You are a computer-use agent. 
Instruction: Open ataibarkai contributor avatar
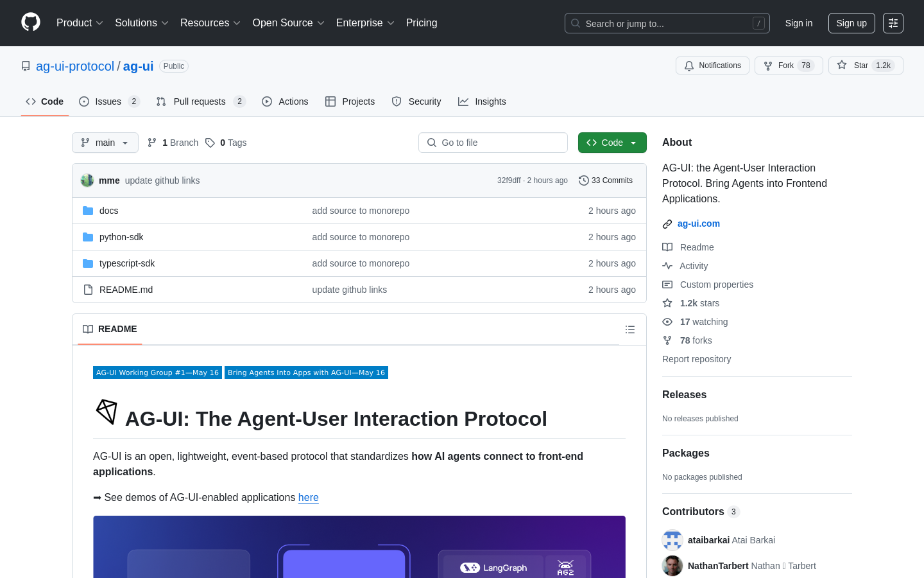pos(672,540)
